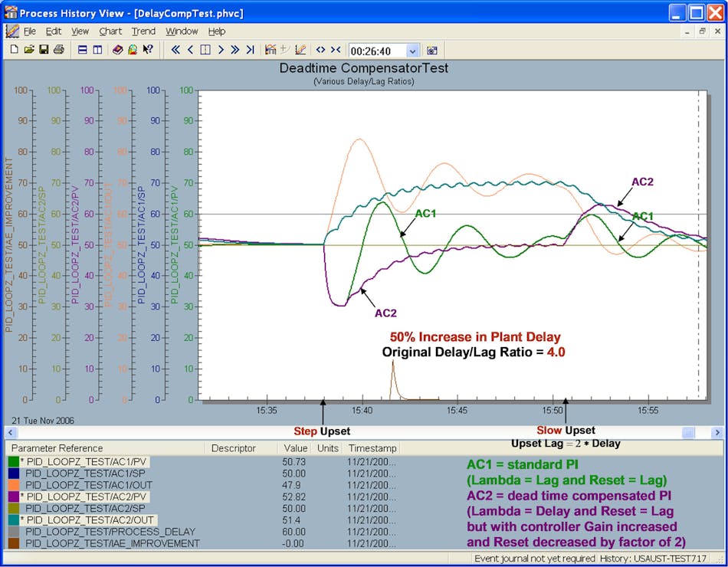Step forward with the single right arrow icon
The height and width of the screenshot is (567, 728).
pyautogui.click(x=220, y=50)
